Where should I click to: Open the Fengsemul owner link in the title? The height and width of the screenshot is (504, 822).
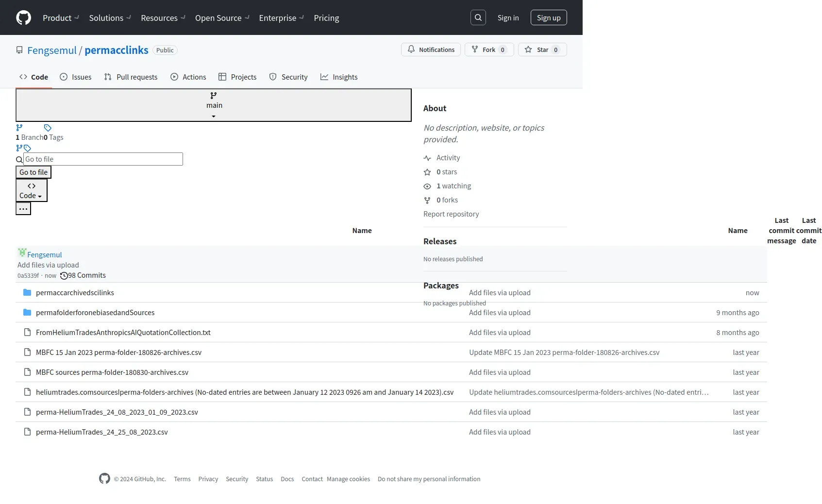pos(52,50)
